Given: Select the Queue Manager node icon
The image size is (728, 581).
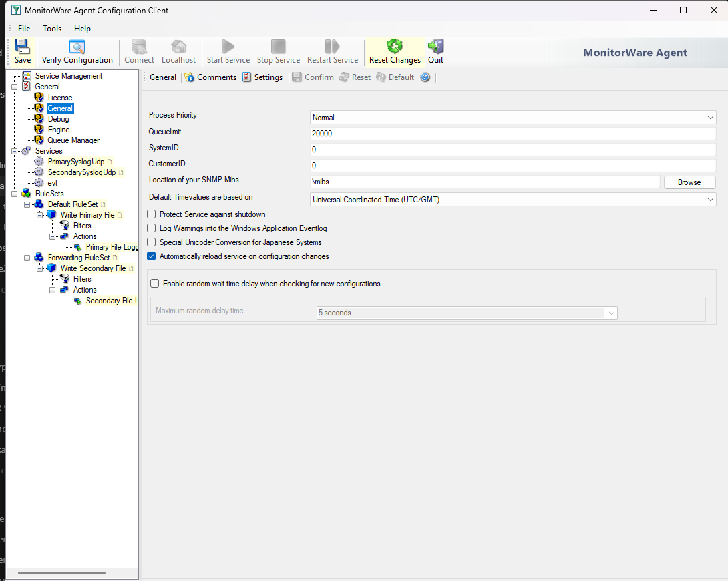Looking at the screenshot, I should (39, 140).
